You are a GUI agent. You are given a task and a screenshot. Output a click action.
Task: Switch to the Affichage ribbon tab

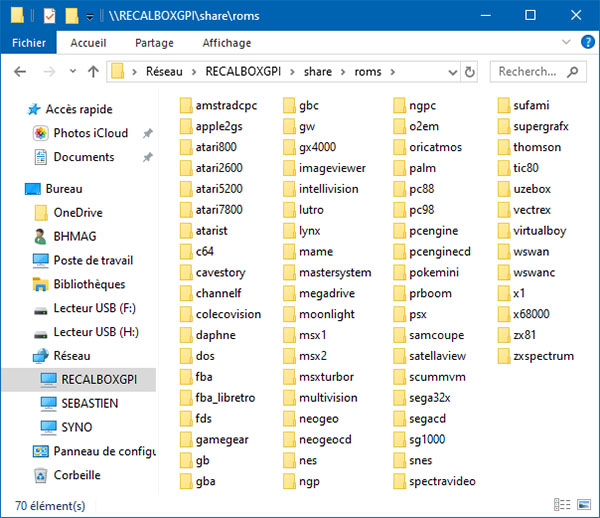tap(227, 42)
